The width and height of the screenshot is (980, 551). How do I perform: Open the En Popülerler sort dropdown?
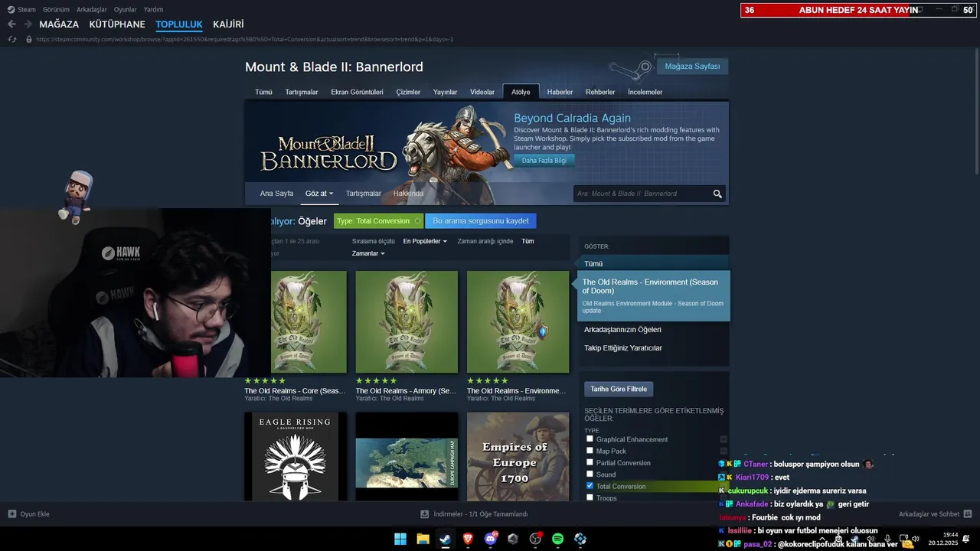[425, 241]
